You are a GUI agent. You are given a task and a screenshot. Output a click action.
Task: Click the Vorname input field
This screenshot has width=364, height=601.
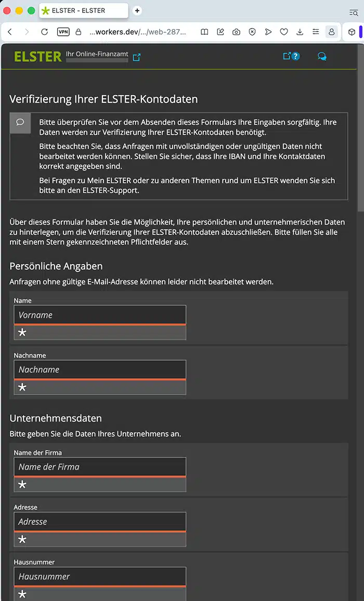pyautogui.click(x=100, y=315)
